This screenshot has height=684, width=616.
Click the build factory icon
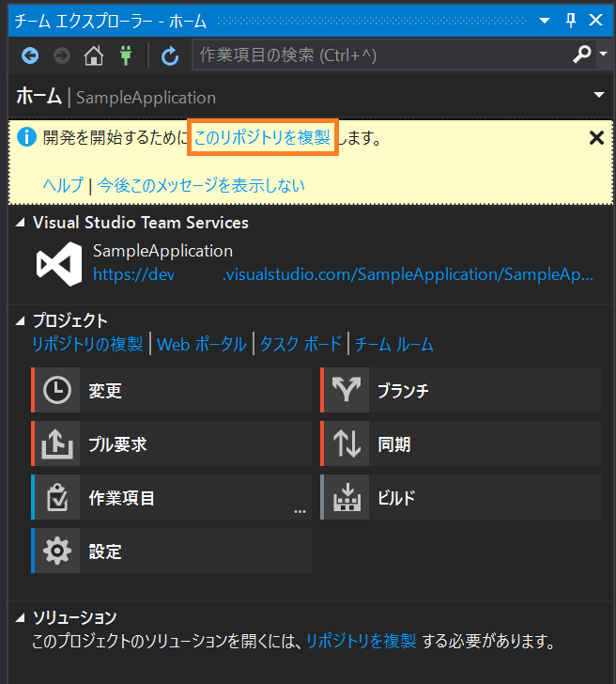(x=346, y=497)
